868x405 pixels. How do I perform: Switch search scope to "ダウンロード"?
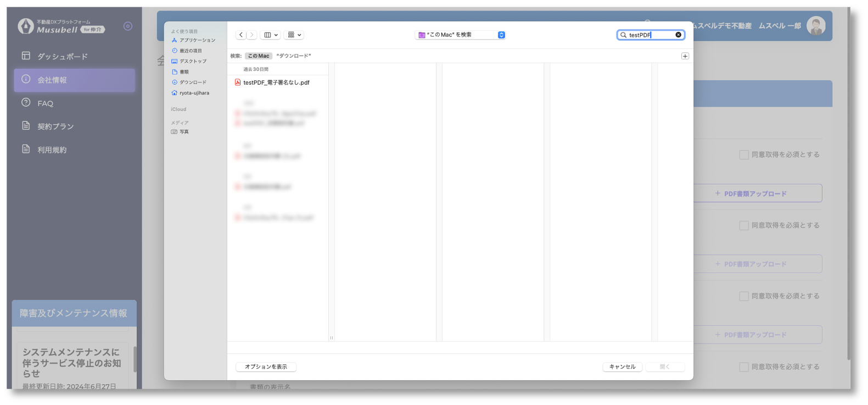pyautogui.click(x=294, y=56)
